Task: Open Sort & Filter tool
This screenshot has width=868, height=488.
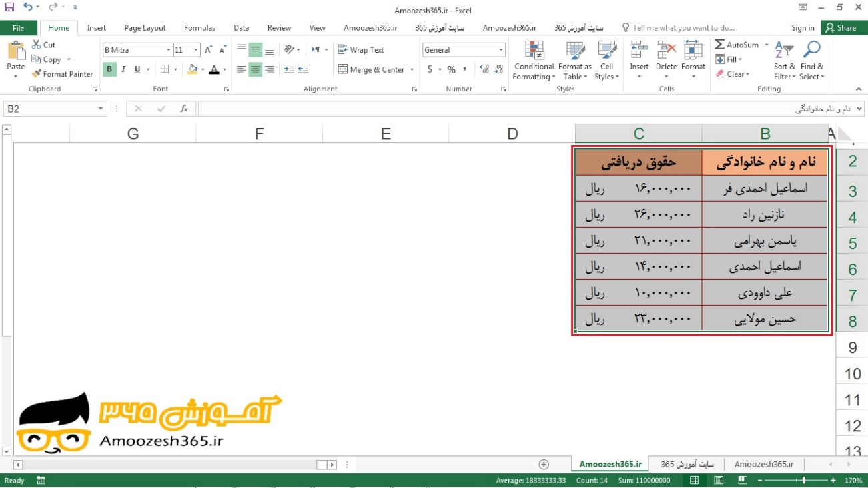Action: click(785, 61)
